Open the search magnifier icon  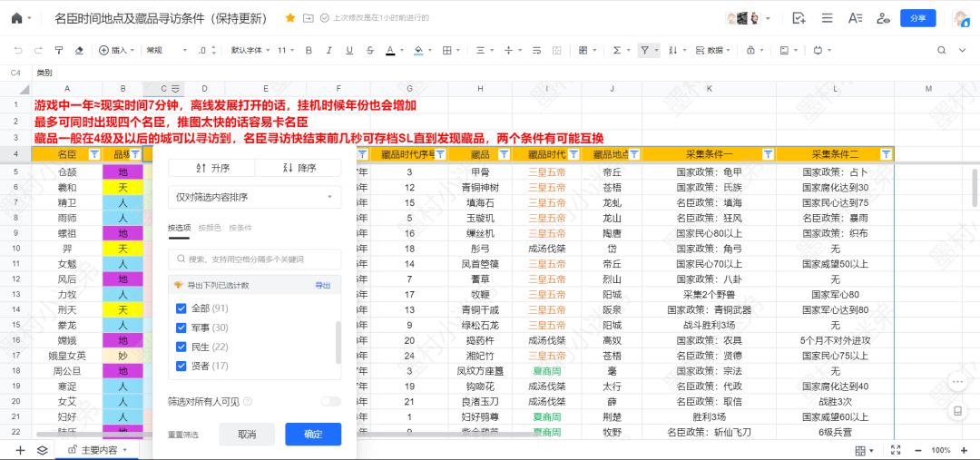[x=942, y=51]
